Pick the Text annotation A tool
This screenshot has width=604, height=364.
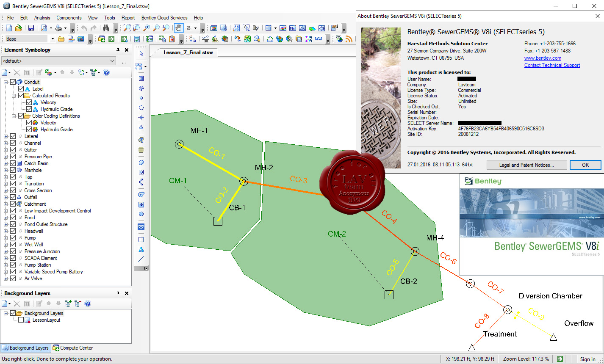(141, 249)
